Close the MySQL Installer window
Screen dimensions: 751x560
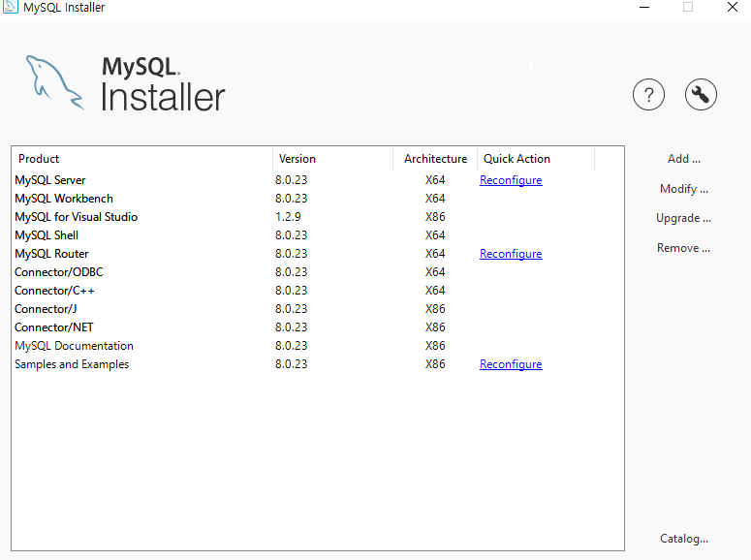point(733,7)
